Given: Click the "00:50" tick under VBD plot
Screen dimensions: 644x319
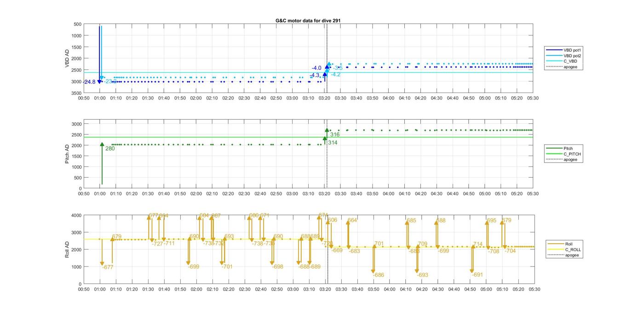Looking at the screenshot, I should (84, 98).
